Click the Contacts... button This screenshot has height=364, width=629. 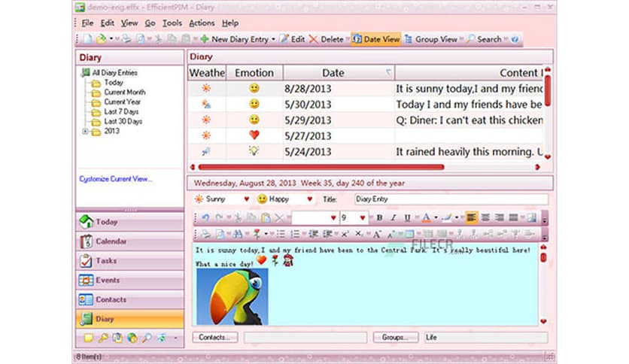pos(215,337)
